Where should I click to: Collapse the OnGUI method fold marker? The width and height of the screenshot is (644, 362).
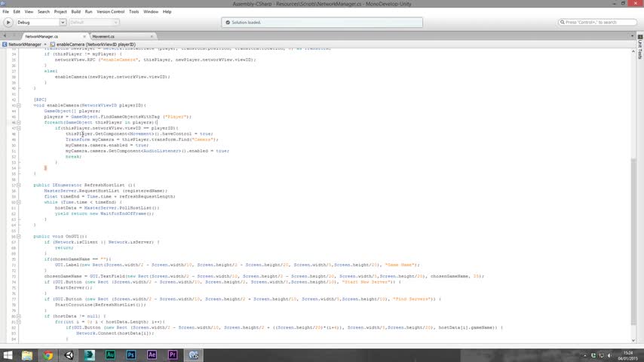pos(19,236)
